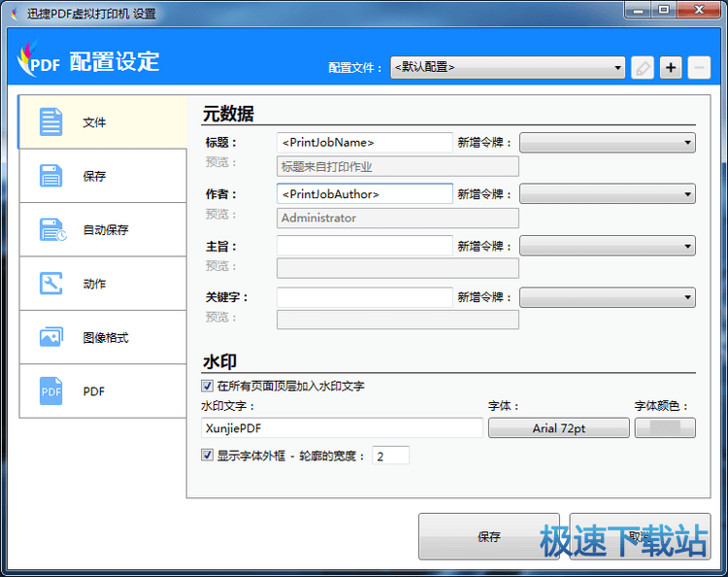Switch to the 文件 tab label

[94, 122]
